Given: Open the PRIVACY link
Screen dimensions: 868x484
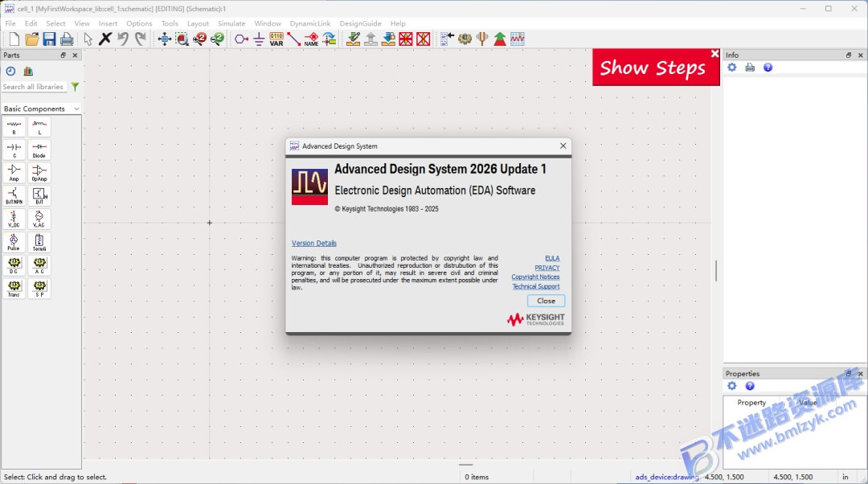Looking at the screenshot, I should (x=547, y=268).
